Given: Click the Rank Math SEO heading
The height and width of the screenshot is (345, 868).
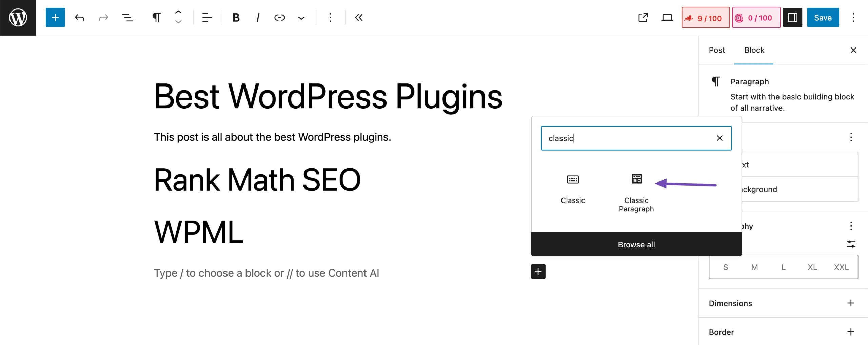Looking at the screenshot, I should pos(257,180).
